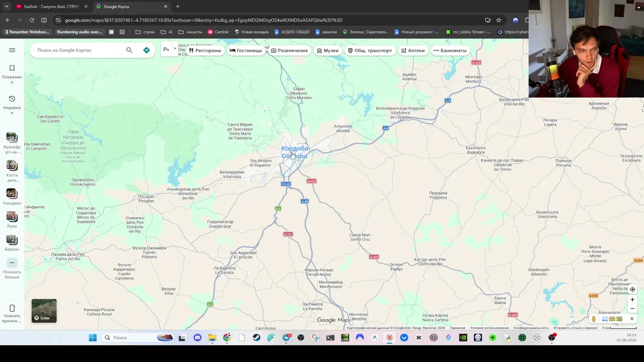Open the Windows Start menu
The width and height of the screenshot is (644, 362).
click(93, 338)
